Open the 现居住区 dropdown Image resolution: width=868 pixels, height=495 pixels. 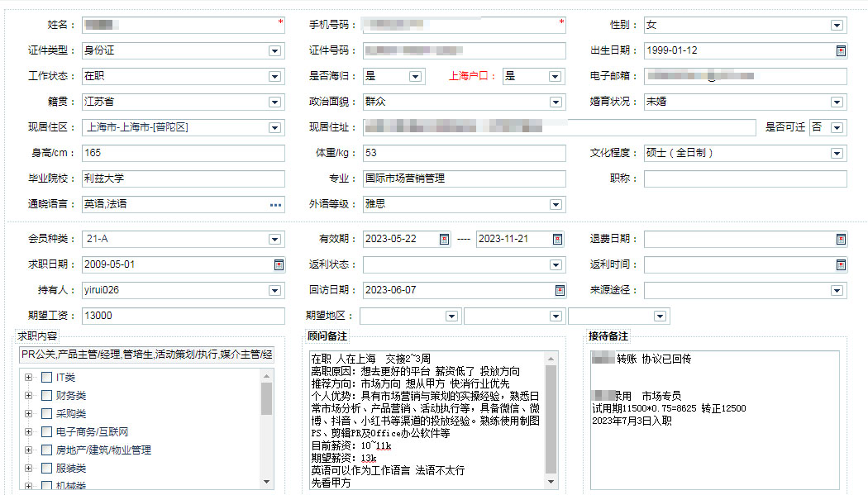tap(274, 128)
